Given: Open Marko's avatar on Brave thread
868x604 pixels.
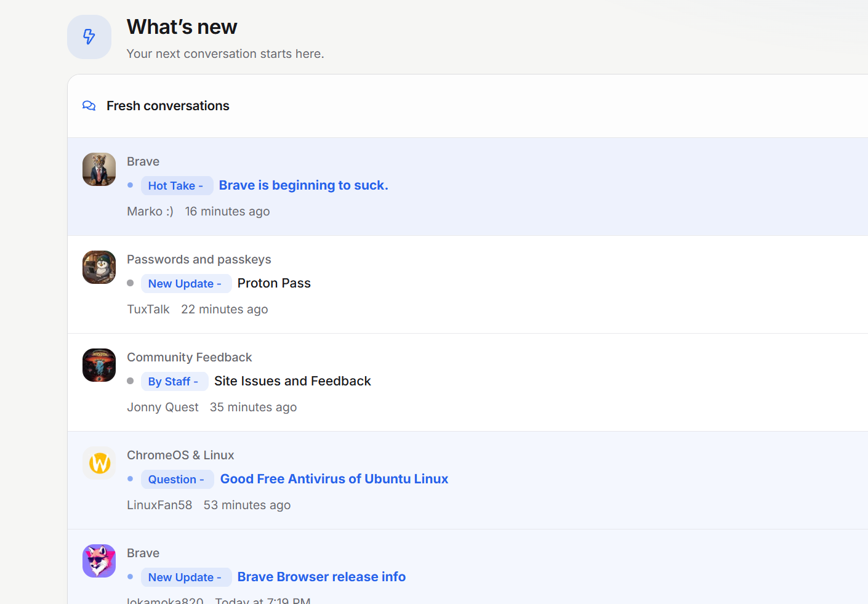Looking at the screenshot, I should click(99, 169).
